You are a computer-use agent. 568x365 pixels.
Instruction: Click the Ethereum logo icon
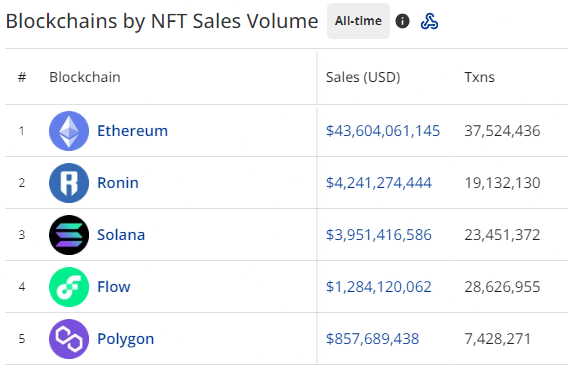(69, 131)
